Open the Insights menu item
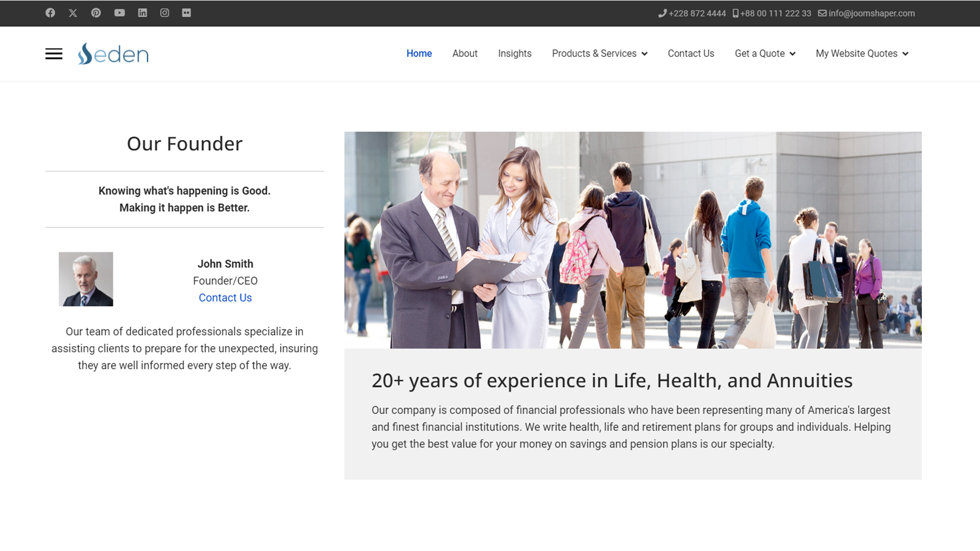 click(x=515, y=53)
